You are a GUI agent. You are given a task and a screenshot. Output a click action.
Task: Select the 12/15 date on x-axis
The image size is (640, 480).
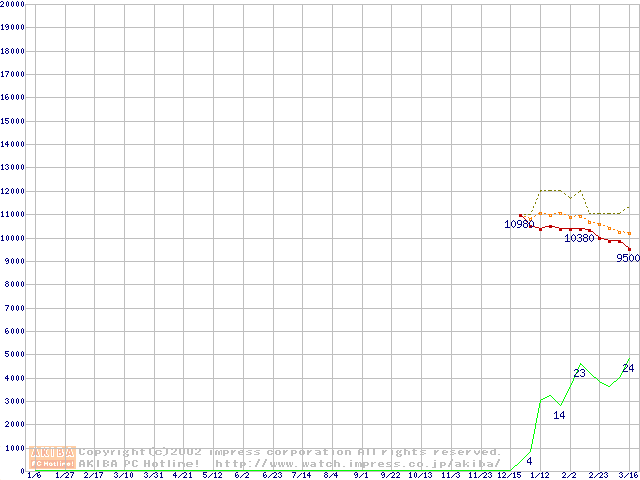pos(510,476)
